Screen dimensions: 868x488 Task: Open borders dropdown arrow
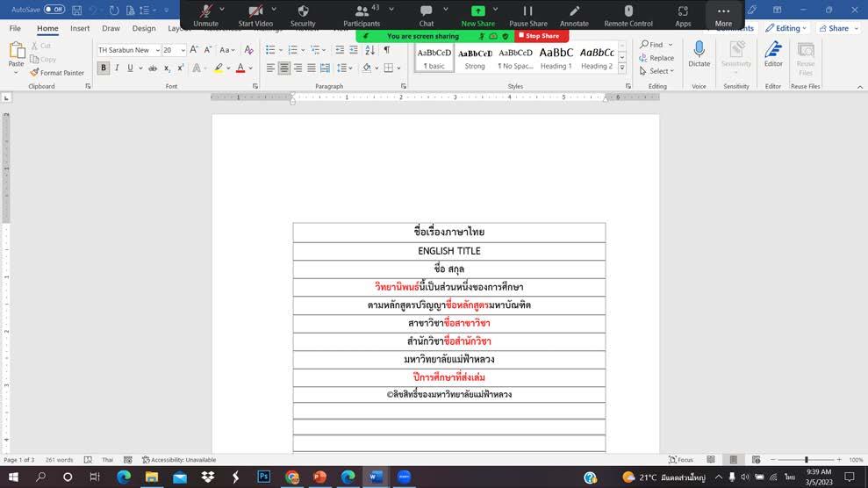tap(398, 68)
